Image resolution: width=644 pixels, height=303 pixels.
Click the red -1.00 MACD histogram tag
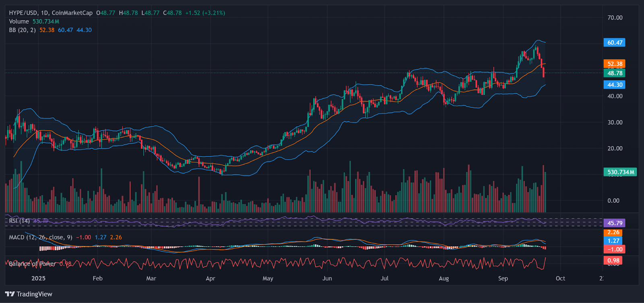[x=614, y=249]
